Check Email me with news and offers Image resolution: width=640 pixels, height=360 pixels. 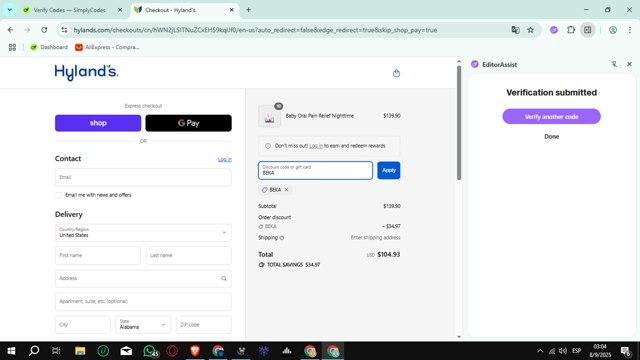pyautogui.click(x=59, y=195)
